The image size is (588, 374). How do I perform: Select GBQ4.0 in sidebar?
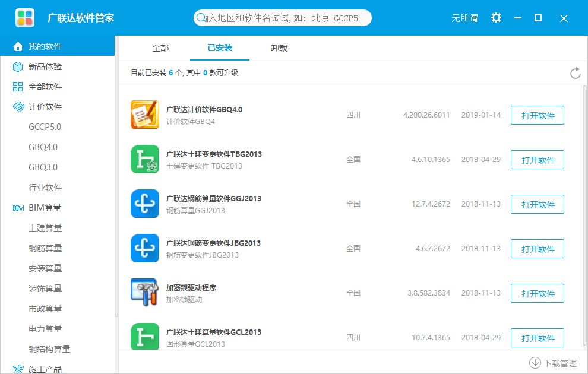click(43, 147)
